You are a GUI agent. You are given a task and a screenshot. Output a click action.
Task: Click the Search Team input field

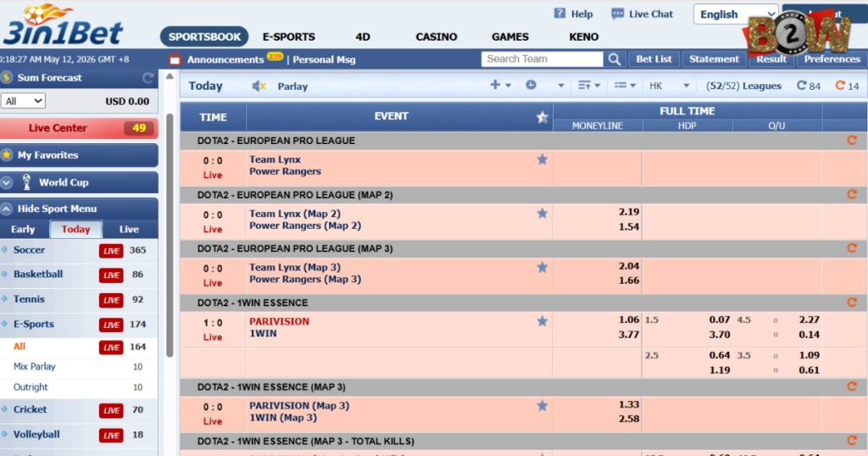tap(542, 59)
